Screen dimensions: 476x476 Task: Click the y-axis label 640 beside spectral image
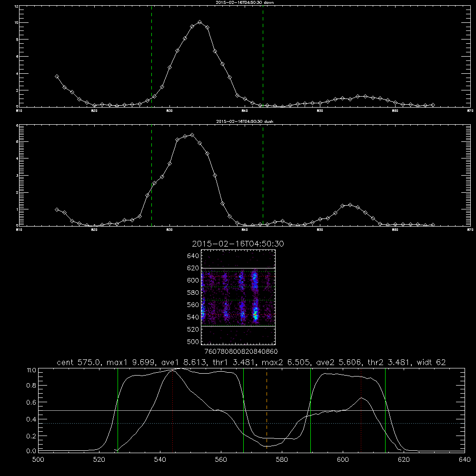tap(193, 256)
